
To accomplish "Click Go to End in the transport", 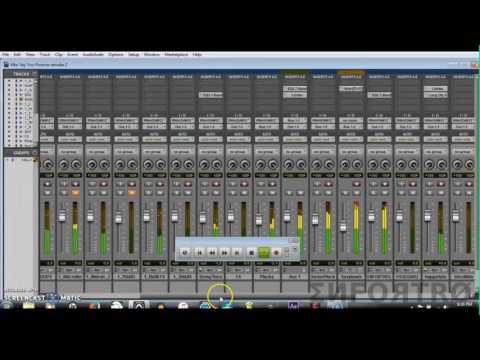I will pos(237,253).
